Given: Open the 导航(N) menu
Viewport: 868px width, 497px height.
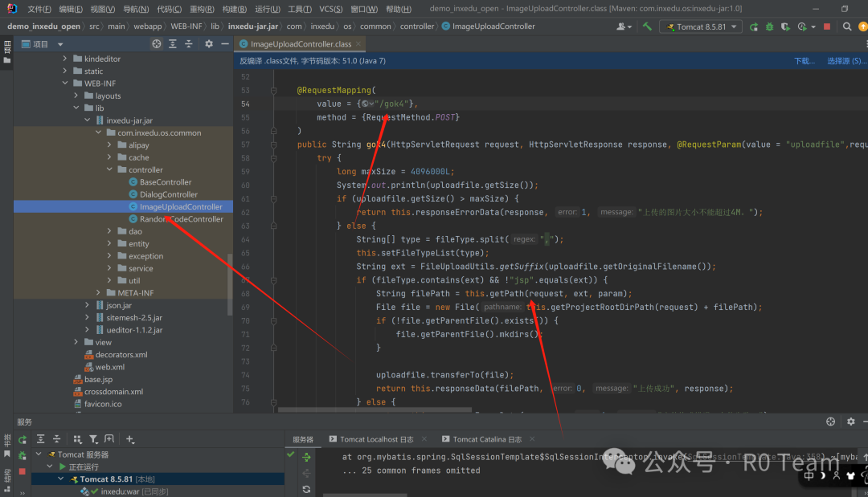Looking at the screenshot, I should click(x=136, y=9).
